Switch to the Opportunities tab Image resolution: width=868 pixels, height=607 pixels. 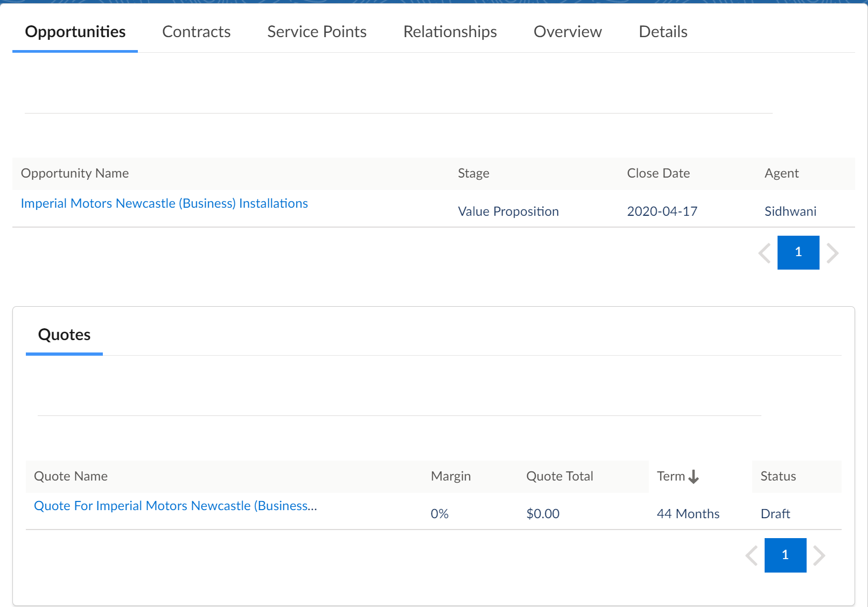pos(75,32)
